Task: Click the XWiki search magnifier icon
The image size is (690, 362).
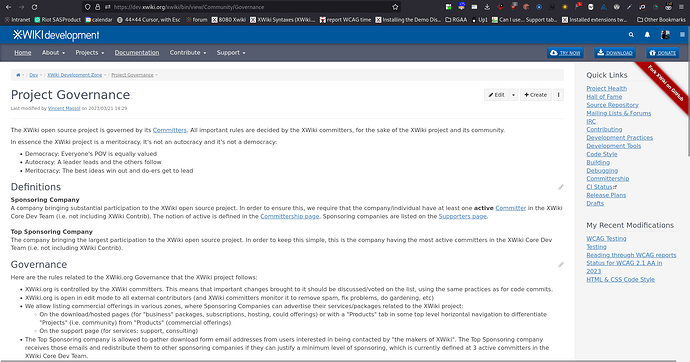Action: [631, 35]
